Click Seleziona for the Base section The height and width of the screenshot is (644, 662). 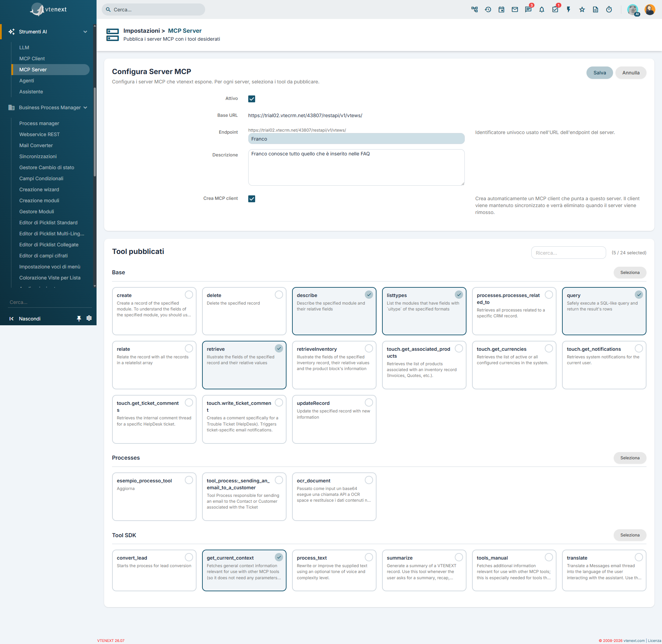click(630, 273)
